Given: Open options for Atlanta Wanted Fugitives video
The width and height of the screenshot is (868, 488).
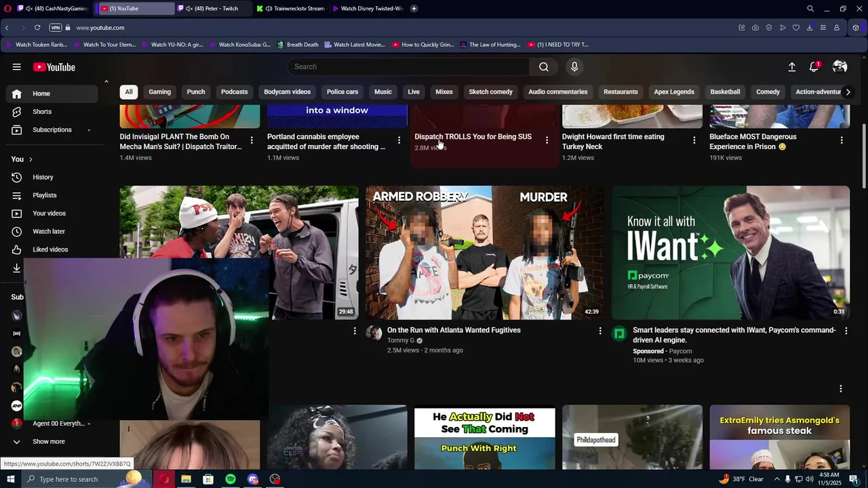Looking at the screenshot, I should 599,331.
